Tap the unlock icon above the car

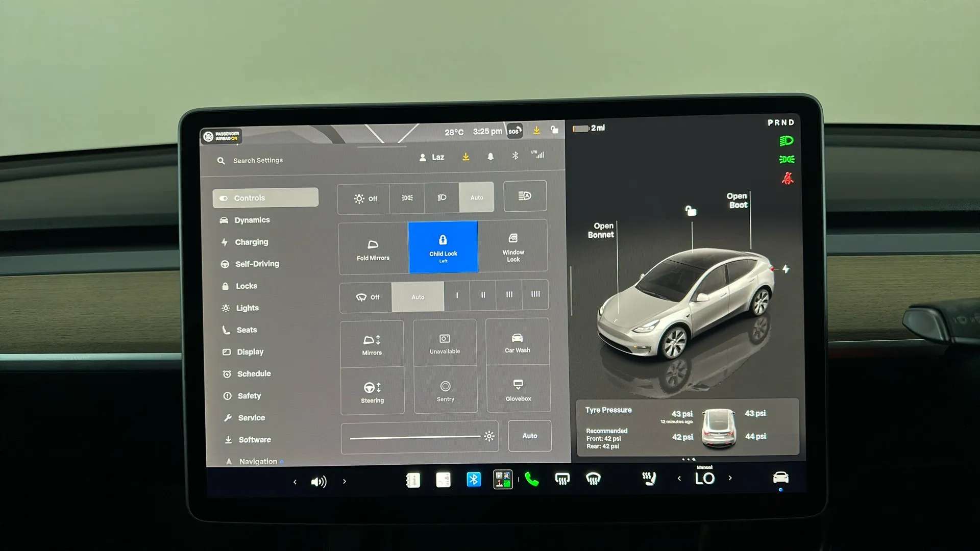pyautogui.click(x=691, y=211)
